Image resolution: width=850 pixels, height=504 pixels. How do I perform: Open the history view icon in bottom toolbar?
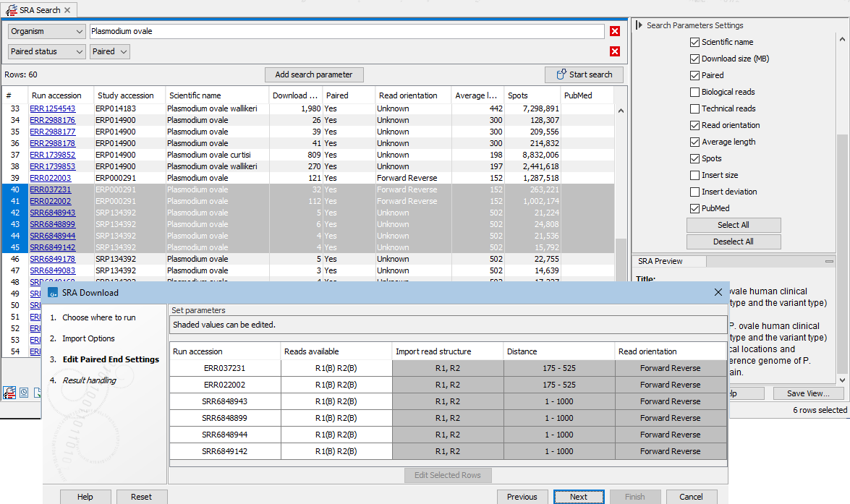[24, 393]
